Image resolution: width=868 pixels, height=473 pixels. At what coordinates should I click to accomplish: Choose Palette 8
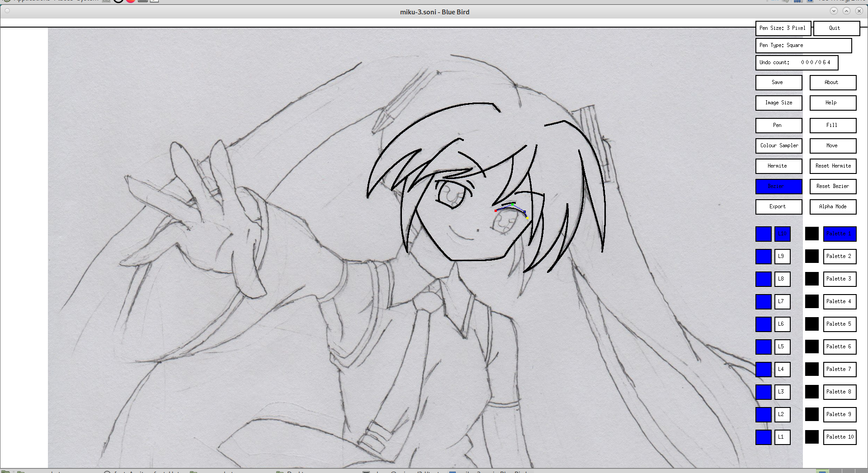point(840,392)
